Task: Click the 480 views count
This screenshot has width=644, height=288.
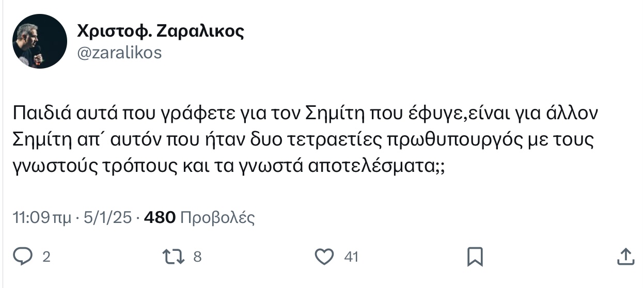Action: [x=160, y=217]
